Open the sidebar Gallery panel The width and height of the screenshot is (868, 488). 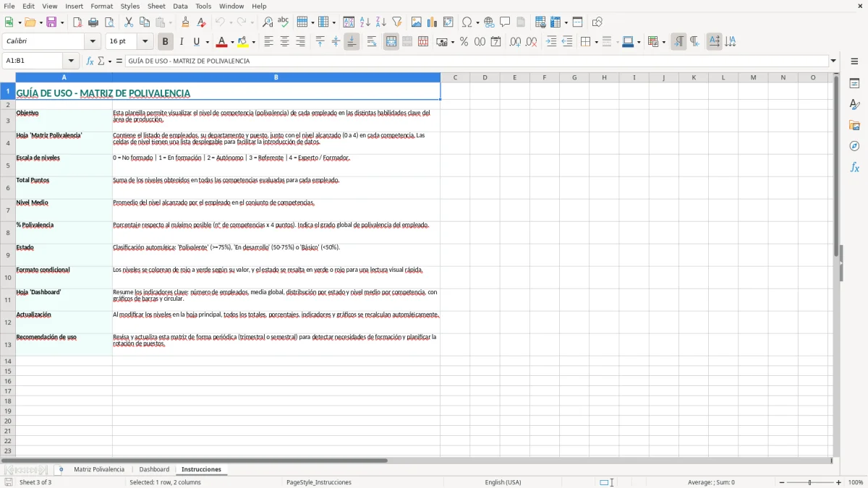[854, 125]
